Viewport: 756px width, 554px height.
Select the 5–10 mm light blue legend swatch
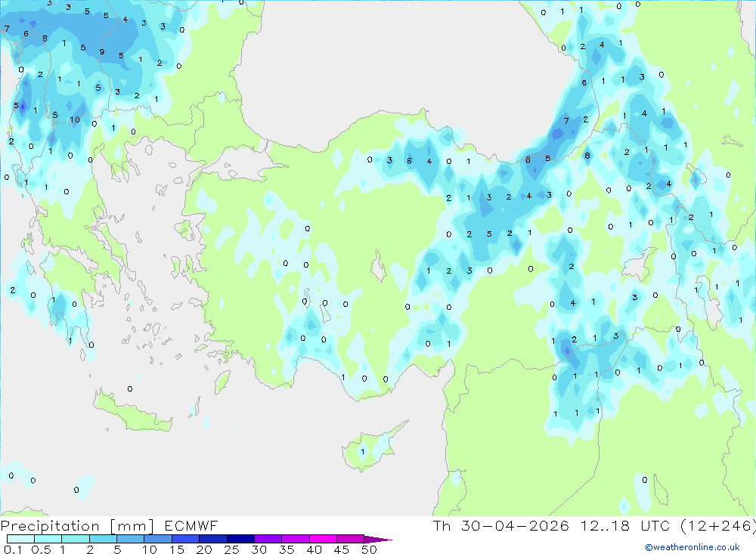click(131, 539)
